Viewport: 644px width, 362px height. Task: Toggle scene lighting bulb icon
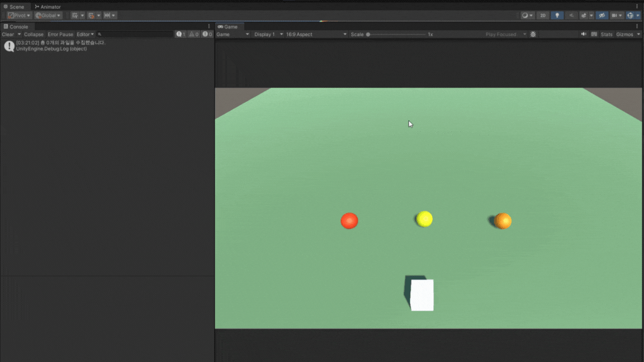pos(557,16)
